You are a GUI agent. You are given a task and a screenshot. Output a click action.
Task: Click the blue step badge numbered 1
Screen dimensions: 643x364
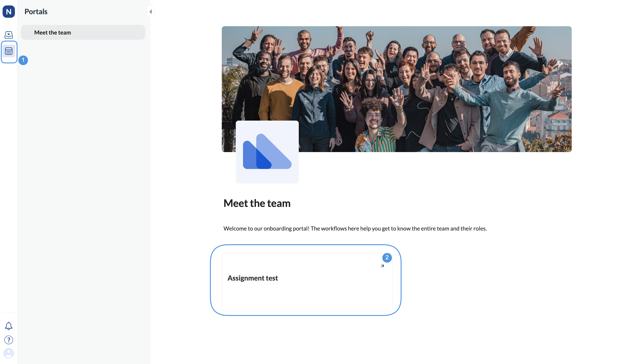tap(23, 60)
